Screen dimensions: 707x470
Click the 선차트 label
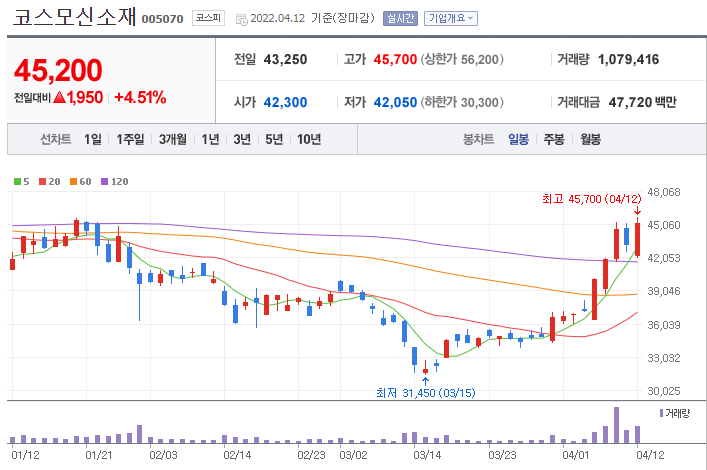pos(56,139)
